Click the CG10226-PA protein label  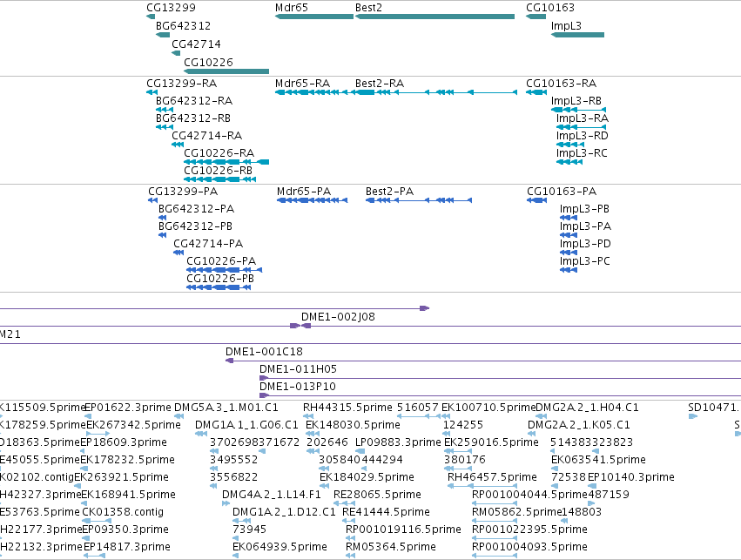(221, 262)
